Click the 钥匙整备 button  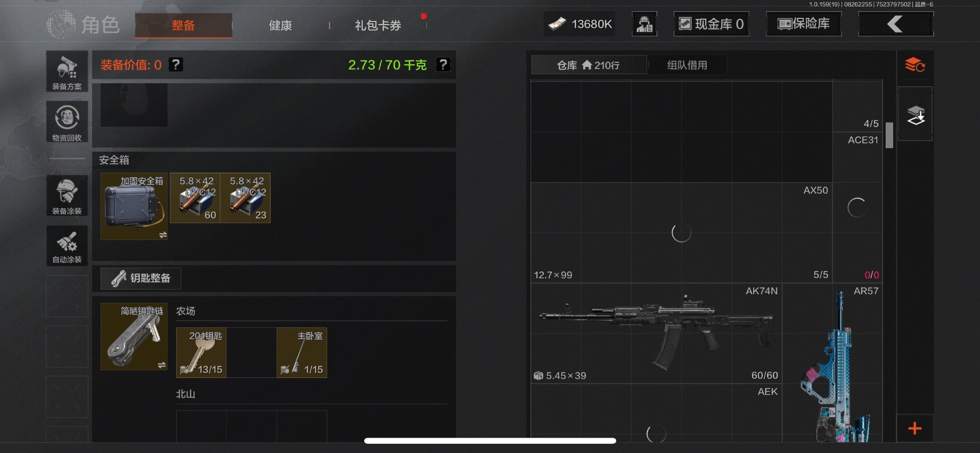point(141,278)
